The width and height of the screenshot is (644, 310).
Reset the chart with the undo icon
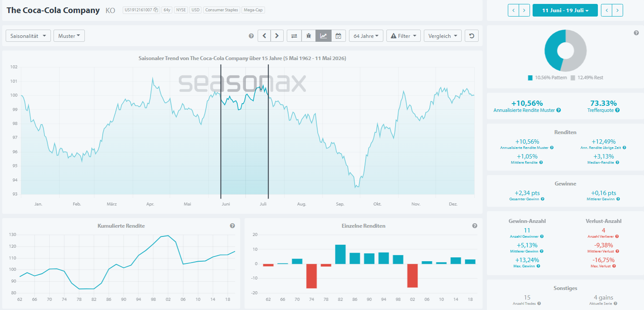click(x=471, y=36)
